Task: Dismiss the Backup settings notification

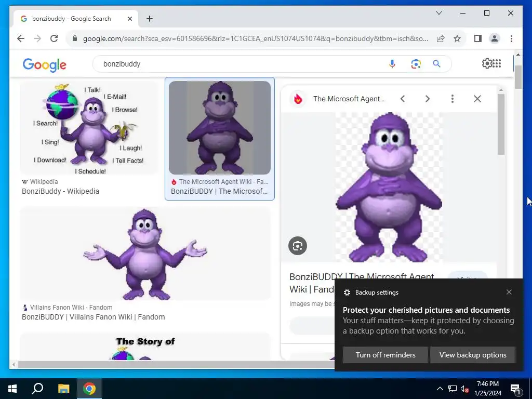Action: [509, 292]
